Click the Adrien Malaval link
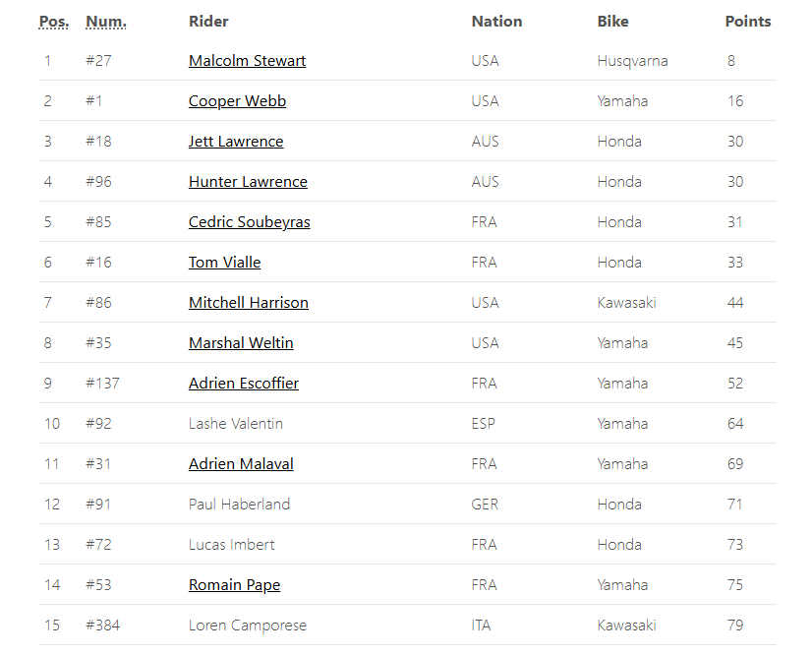 241,464
